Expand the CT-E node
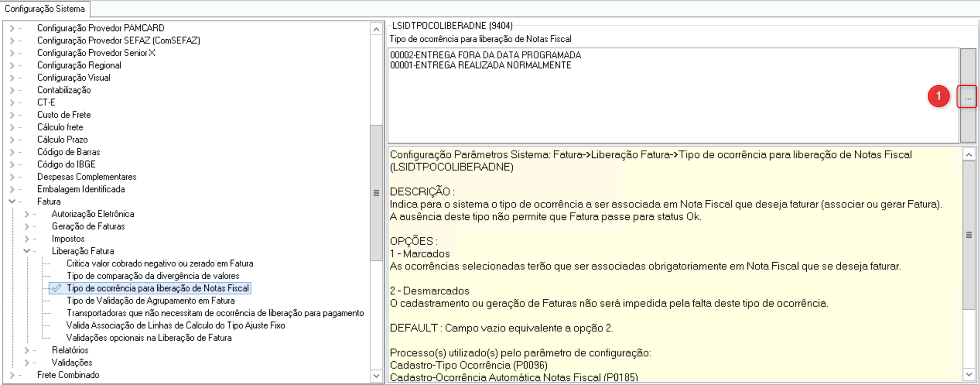The width and height of the screenshot is (980, 385). [12, 102]
